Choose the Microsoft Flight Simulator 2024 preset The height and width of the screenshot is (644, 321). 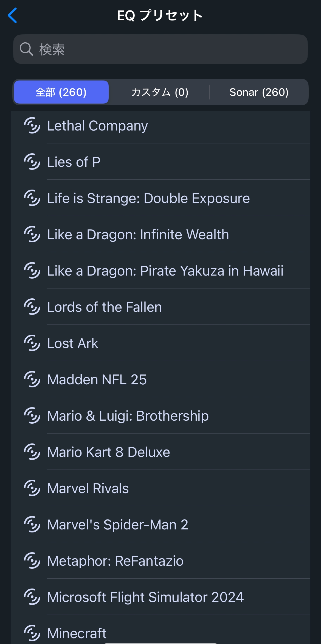(145, 597)
